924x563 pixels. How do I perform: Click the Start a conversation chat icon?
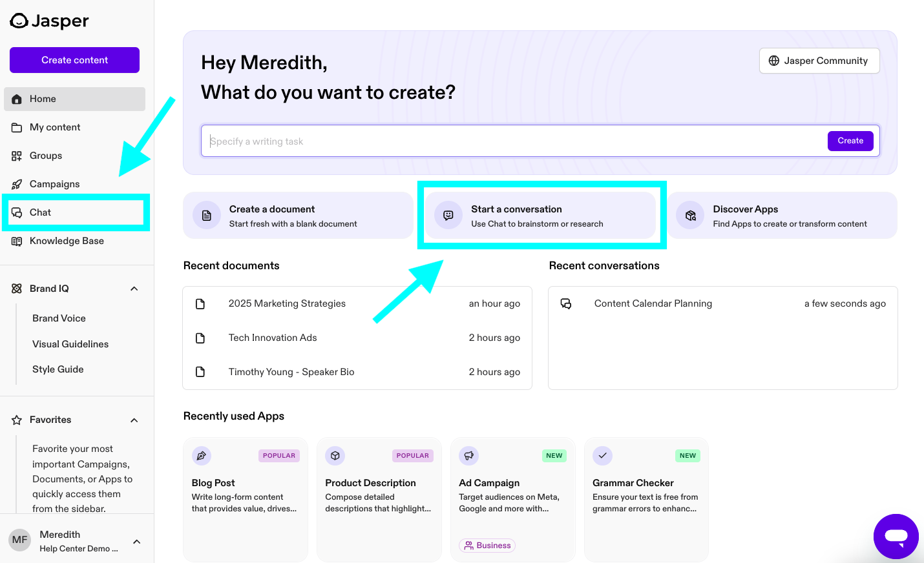pyautogui.click(x=448, y=216)
